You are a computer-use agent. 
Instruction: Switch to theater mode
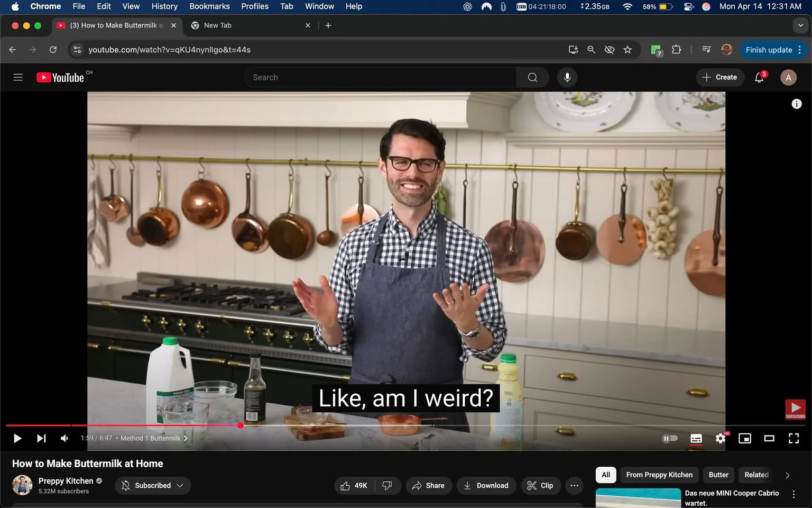click(x=769, y=438)
